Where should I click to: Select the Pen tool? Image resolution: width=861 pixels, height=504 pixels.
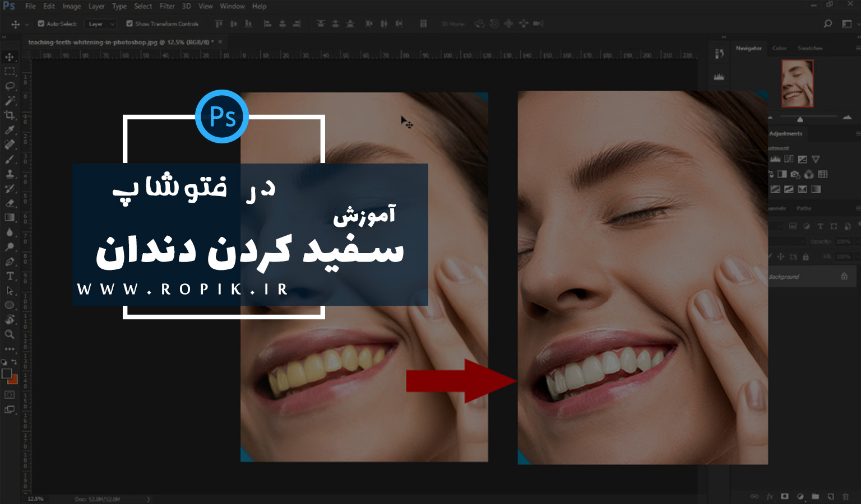10,262
